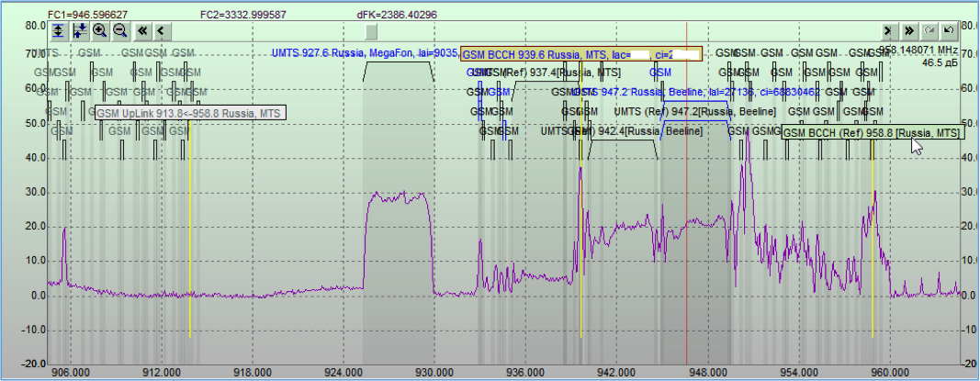Screen dimensions: 980x381
Task: Click the yellow marker line near 958.8 MHz
Action: click(x=873, y=238)
